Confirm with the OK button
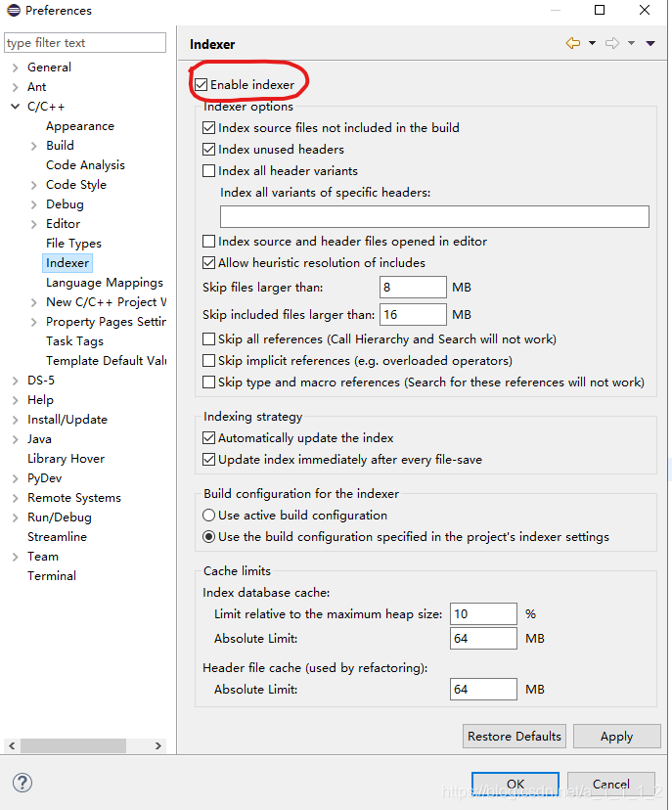672x810 pixels. (x=515, y=785)
